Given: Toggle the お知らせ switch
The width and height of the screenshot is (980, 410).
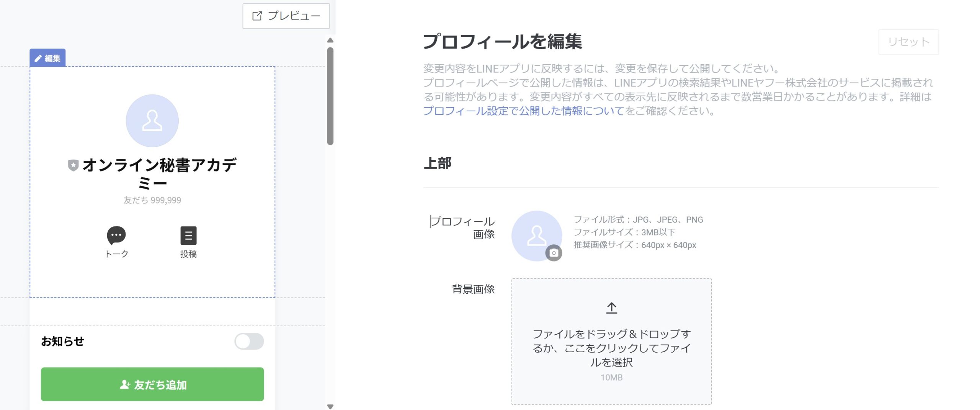Looking at the screenshot, I should coord(249,341).
